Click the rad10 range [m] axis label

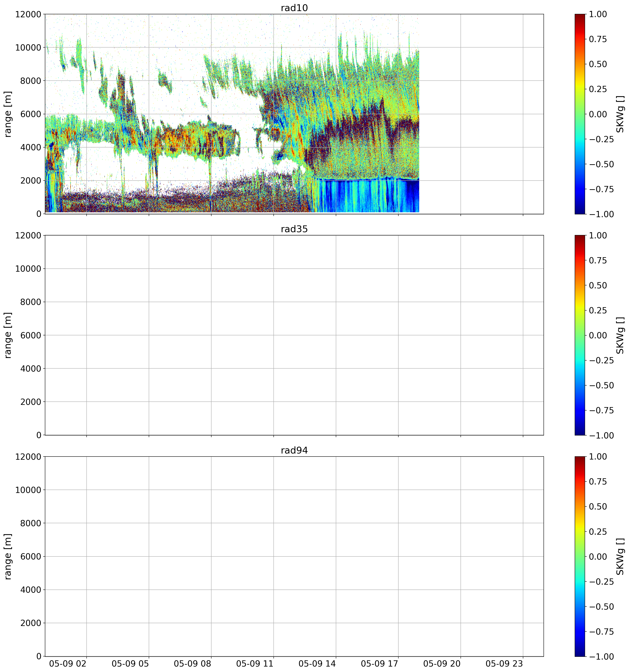click(x=8, y=114)
